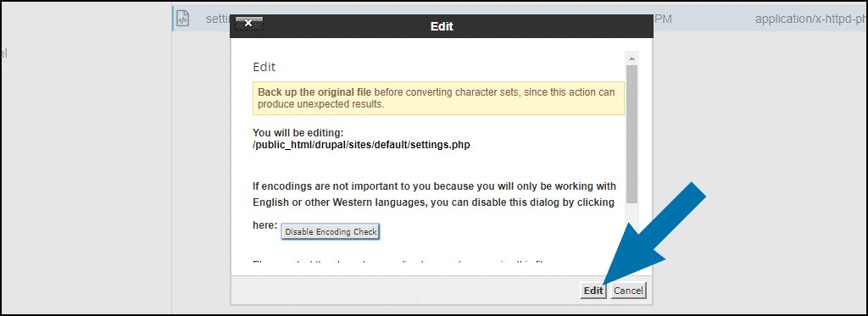Click the yellow backup warning box
The width and height of the screenshot is (868, 316).
(438, 98)
